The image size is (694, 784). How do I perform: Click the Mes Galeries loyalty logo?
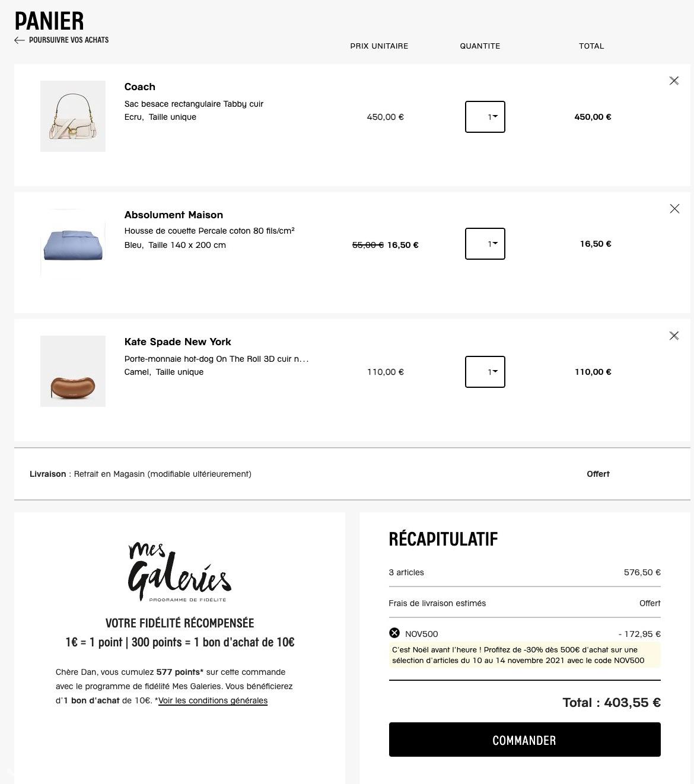pyautogui.click(x=180, y=572)
